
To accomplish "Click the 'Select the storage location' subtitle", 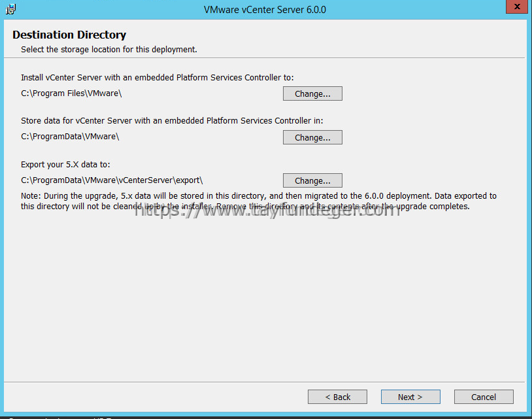I will (x=109, y=50).
